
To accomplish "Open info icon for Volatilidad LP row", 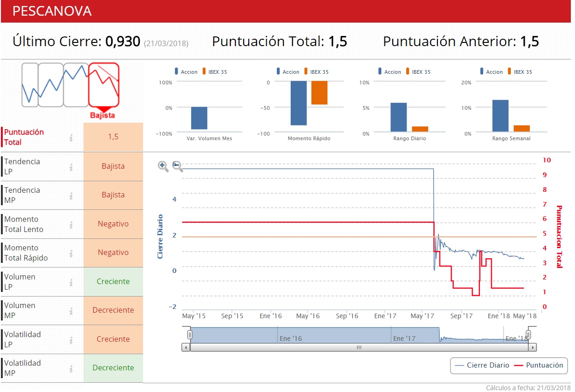I will [71, 340].
